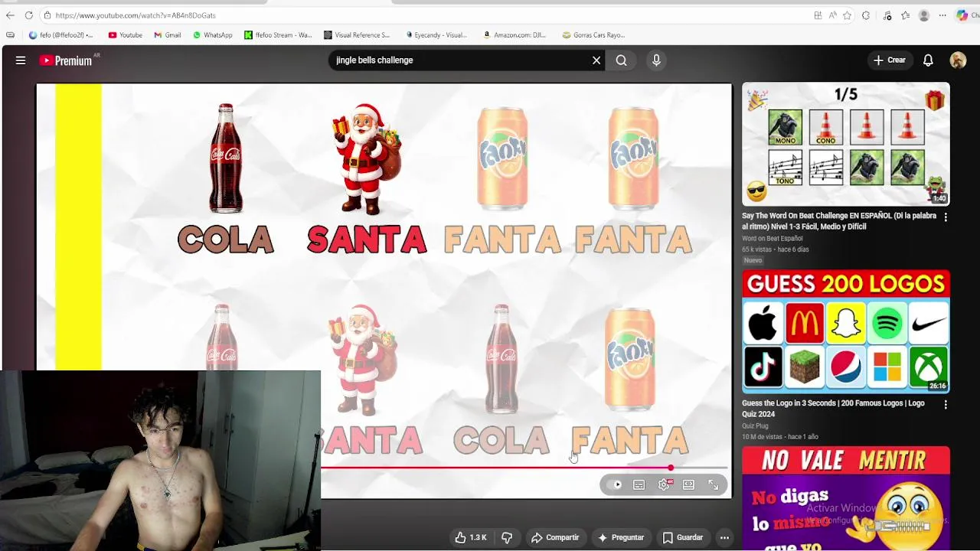Viewport: 980px width, 551px height.
Task: Click the Compartir share button
Action: tap(555, 538)
